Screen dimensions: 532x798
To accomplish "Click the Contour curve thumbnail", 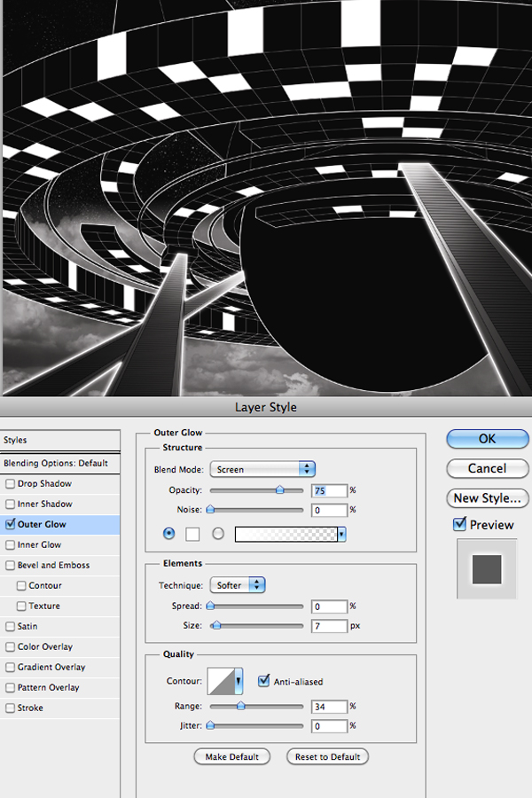I will 221,681.
